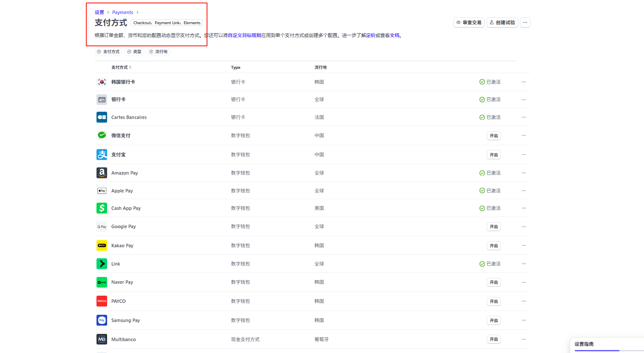Click the Multibanco icon
This screenshot has height=353, width=644.
(102, 339)
